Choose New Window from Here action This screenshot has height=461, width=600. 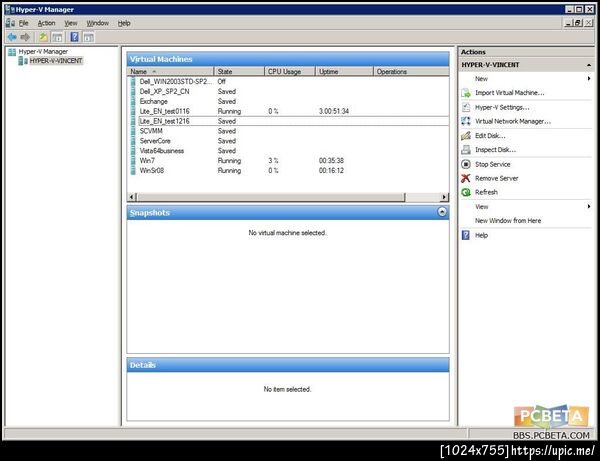[x=508, y=221]
